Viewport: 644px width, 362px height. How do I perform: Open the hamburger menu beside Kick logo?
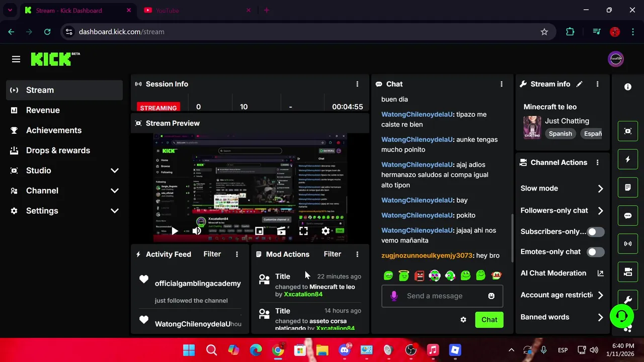pyautogui.click(x=16, y=59)
